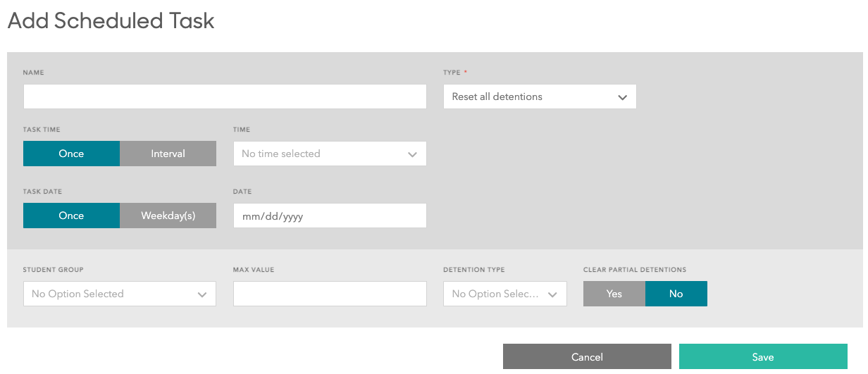Set Task Date to Once
This screenshot has height=374, width=868.
click(x=71, y=216)
